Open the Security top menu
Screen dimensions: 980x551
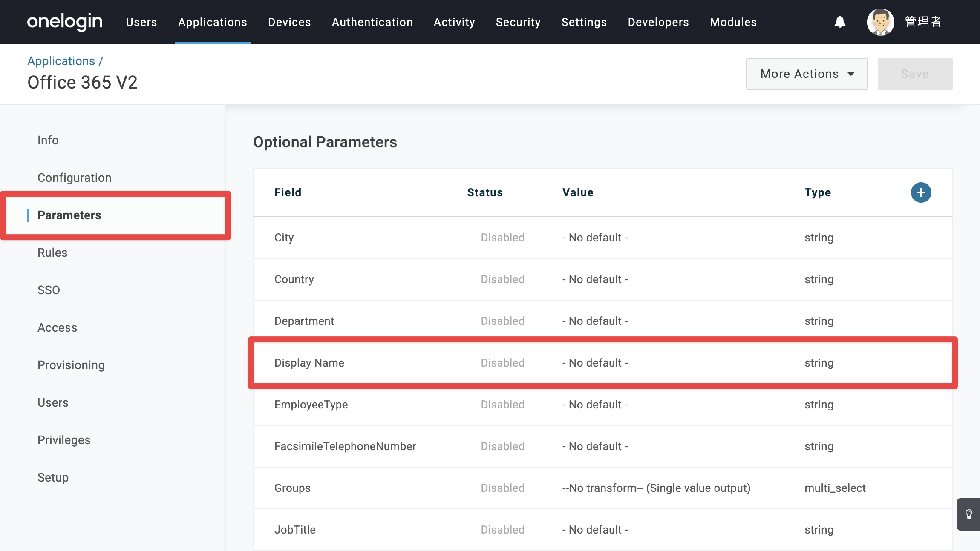pos(518,22)
